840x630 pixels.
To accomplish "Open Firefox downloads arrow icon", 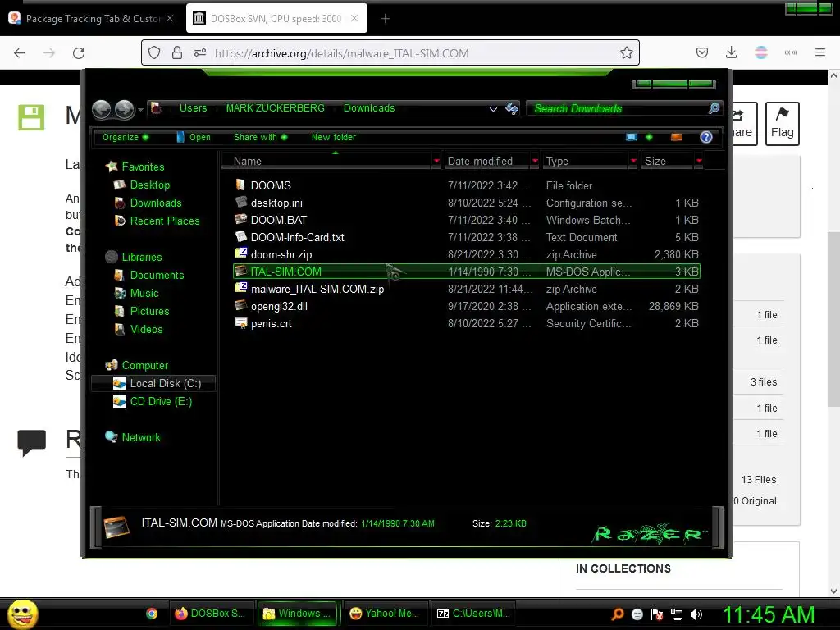I will click(x=731, y=52).
